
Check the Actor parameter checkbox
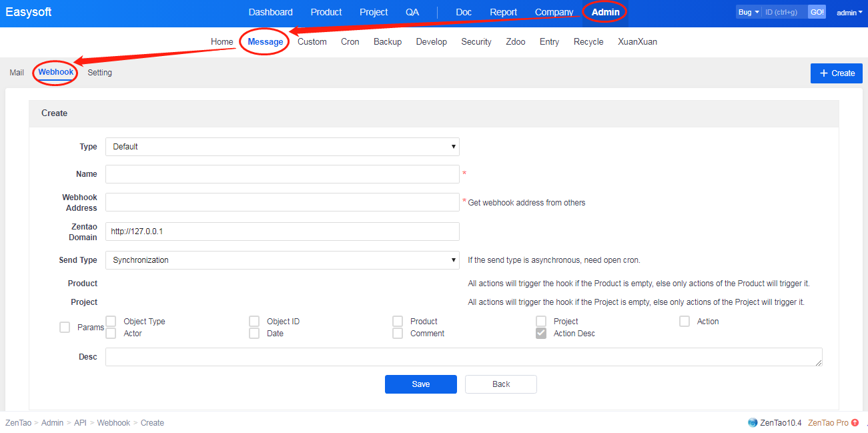click(x=111, y=334)
